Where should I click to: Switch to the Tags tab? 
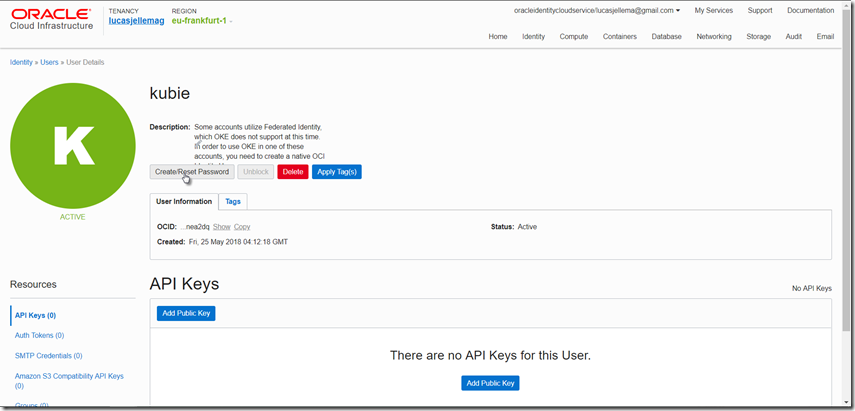click(x=232, y=201)
